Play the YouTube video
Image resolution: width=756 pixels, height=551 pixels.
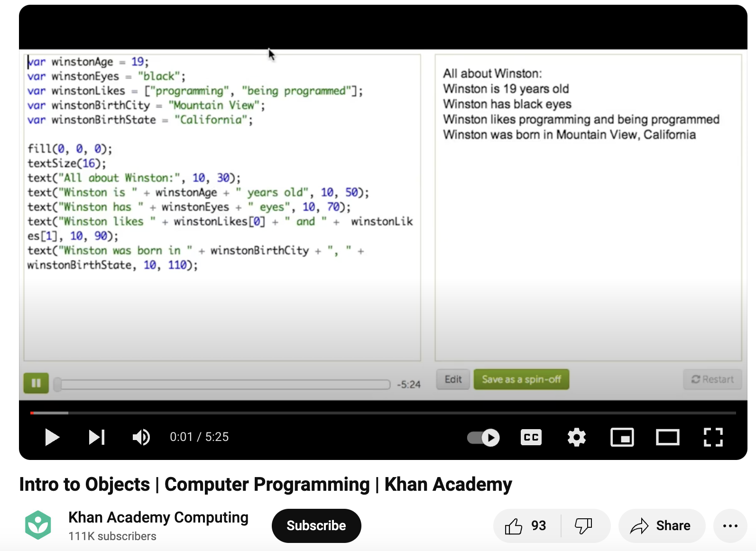[52, 437]
